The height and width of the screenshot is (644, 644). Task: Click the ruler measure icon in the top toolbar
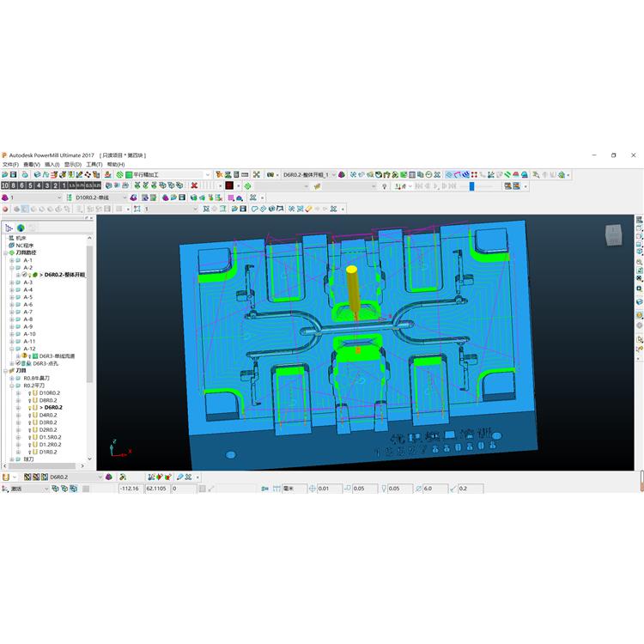point(245,174)
